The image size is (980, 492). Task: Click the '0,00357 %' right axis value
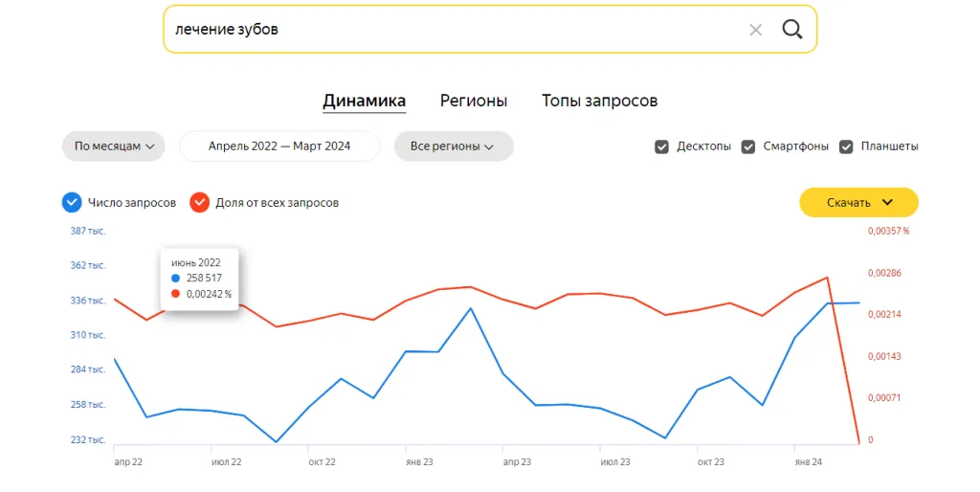(888, 232)
